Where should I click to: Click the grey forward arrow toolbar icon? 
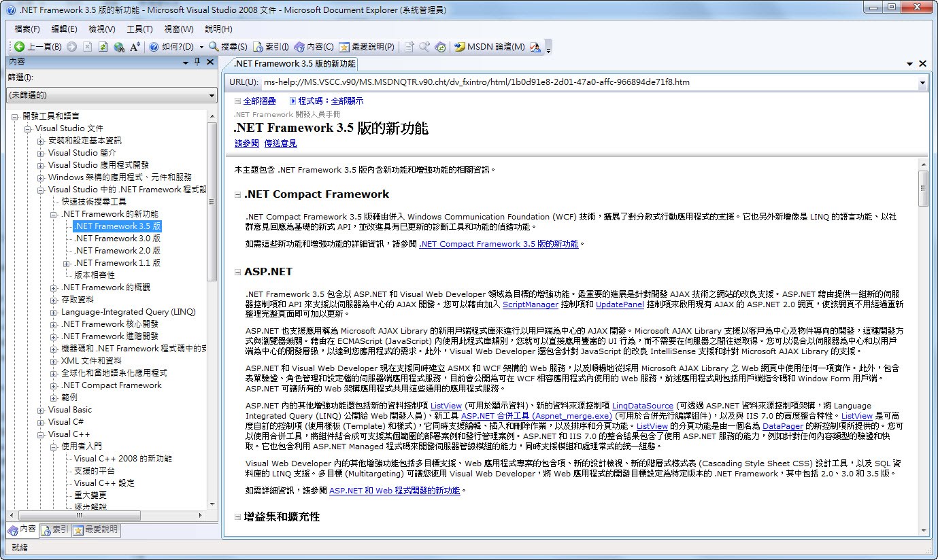pyautogui.click(x=72, y=47)
